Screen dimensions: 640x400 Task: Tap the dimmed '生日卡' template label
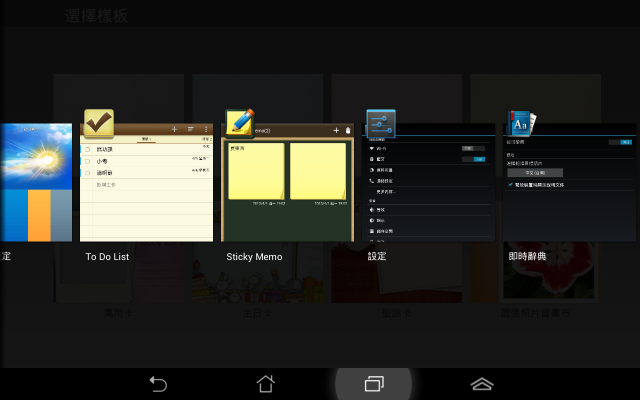(257, 313)
